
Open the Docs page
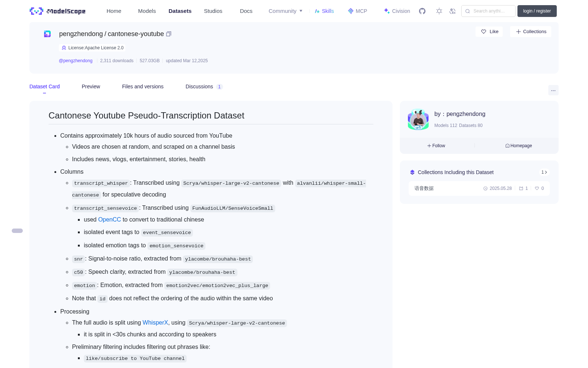pos(246,11)
